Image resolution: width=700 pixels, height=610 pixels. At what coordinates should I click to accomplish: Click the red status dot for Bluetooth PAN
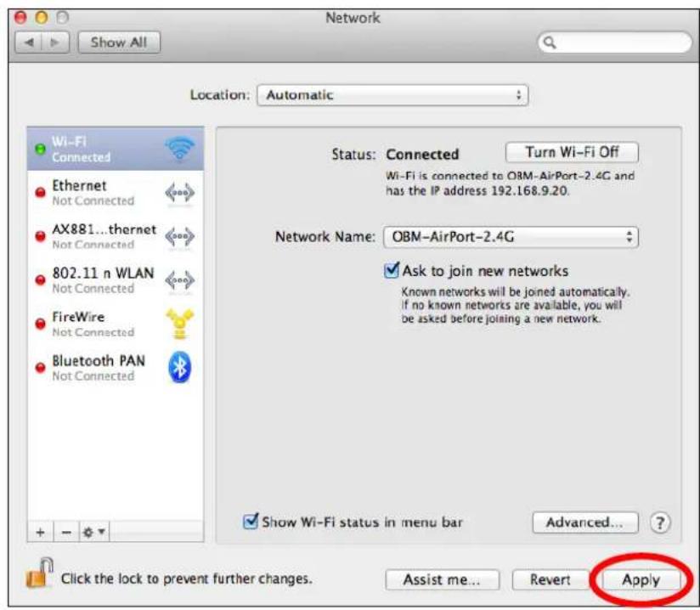[40, 368]
